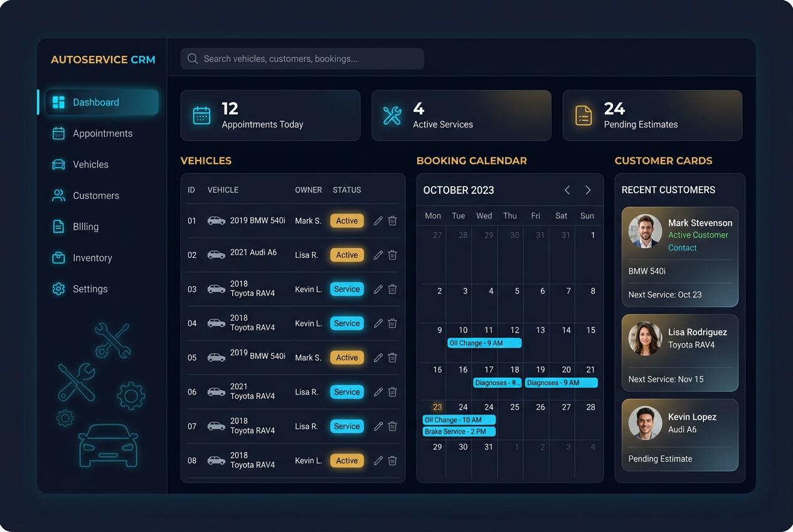Click 'Pending Estimate' on Kevin Lopez card
The image size is (793, 532).
(x=661, y=459)
